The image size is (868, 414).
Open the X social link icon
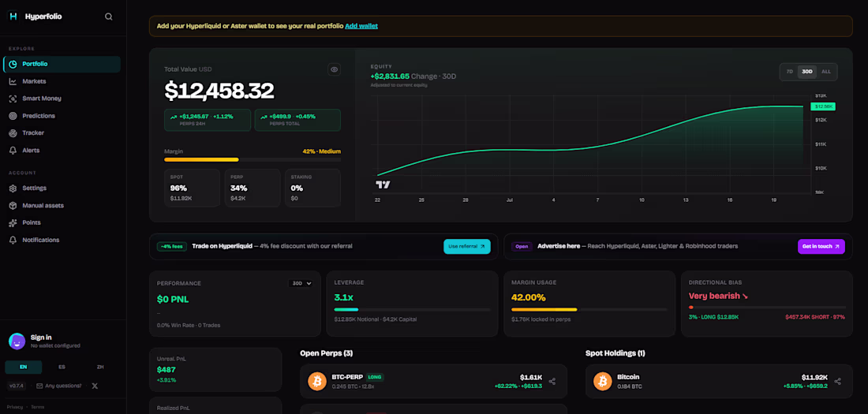pyautogui.click(x=95, y=386)
